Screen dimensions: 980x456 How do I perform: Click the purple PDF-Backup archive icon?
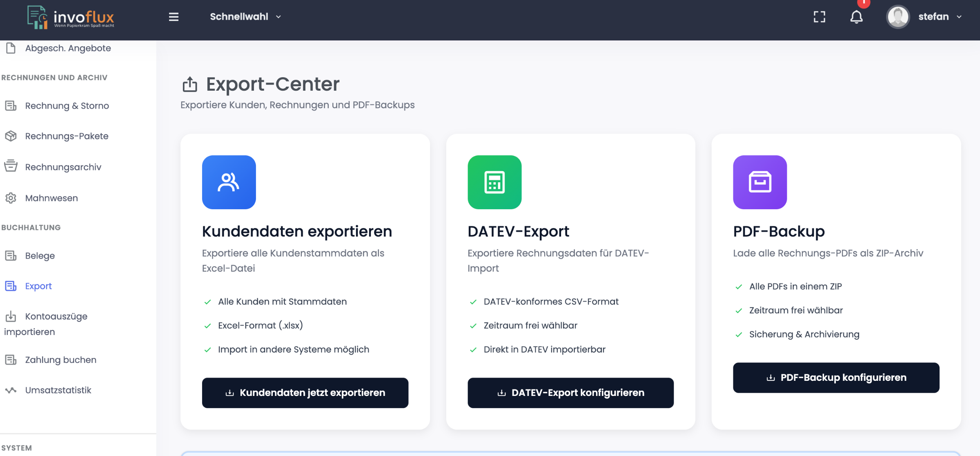pos(759,182)
